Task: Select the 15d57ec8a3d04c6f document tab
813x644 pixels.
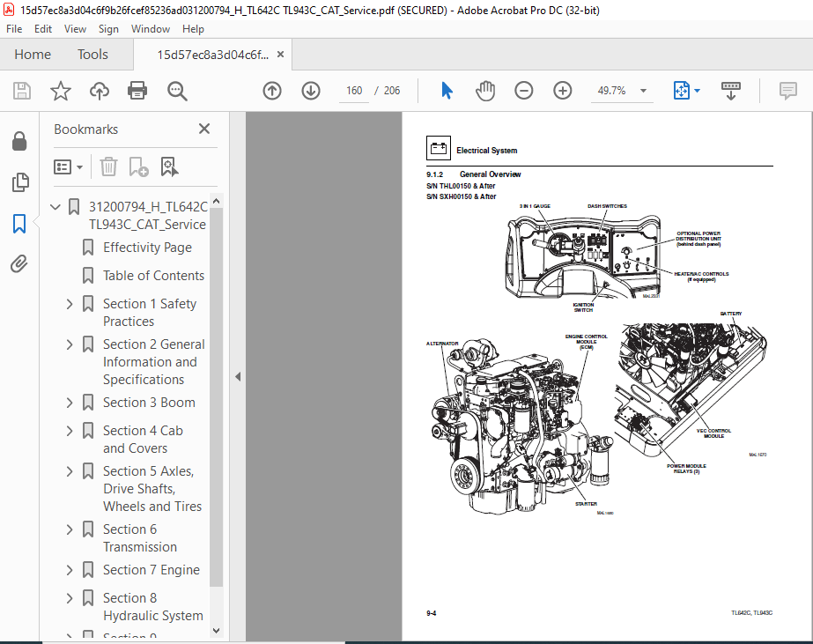Action: pos(212,55)
